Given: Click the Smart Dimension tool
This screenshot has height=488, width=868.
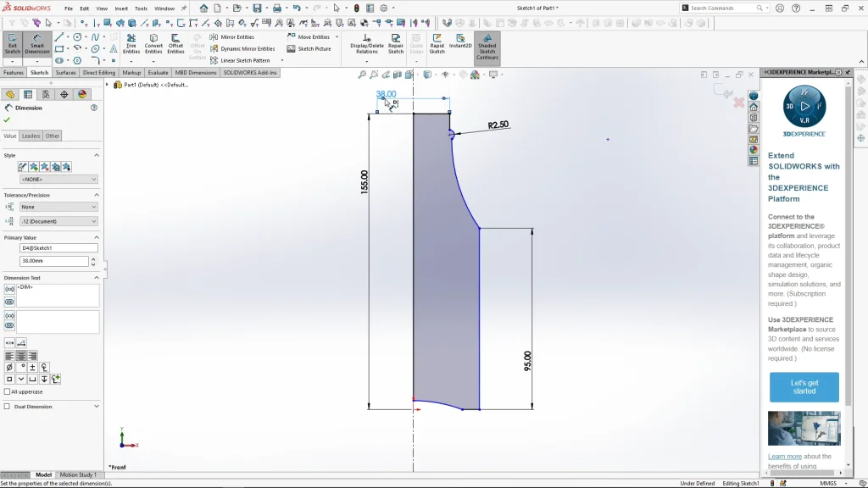Looking at the screenshot, I should (36, 44).
